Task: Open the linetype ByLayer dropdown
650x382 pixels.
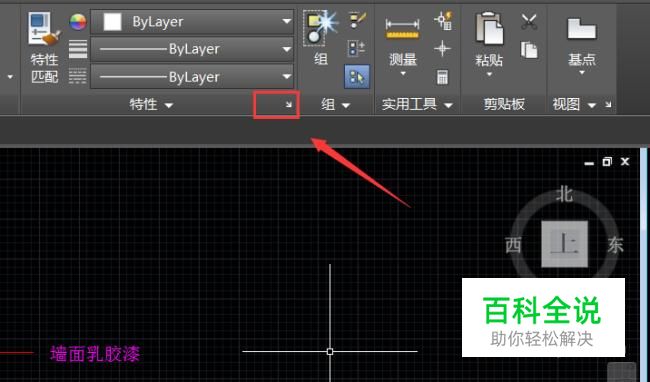Action: point(192,77)
